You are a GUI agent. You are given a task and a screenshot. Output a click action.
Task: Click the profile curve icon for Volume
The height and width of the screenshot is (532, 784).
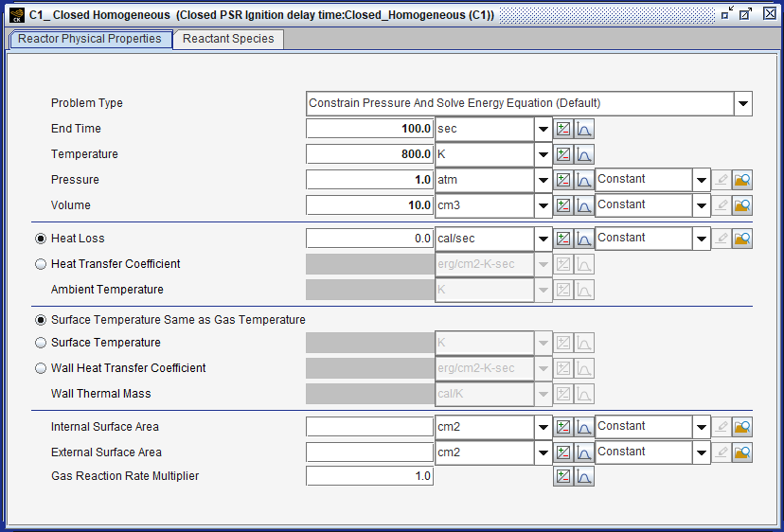click(584, 205)
